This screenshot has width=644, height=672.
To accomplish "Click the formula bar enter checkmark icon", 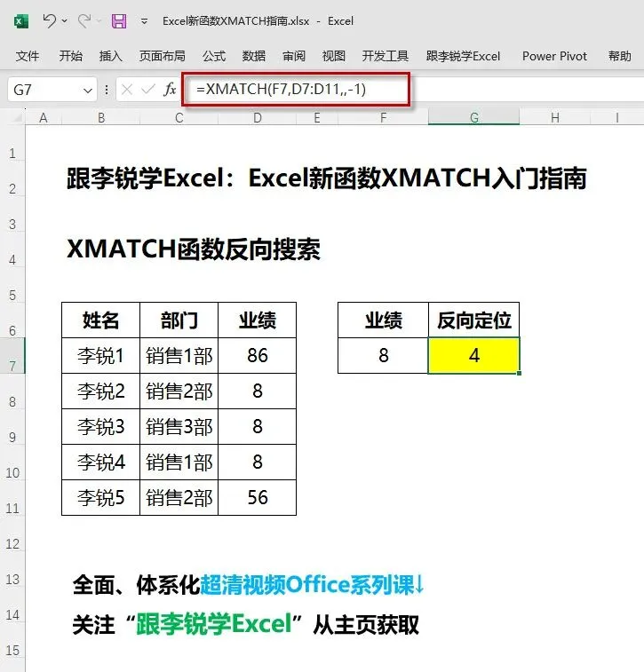I will tap(148, 90).
